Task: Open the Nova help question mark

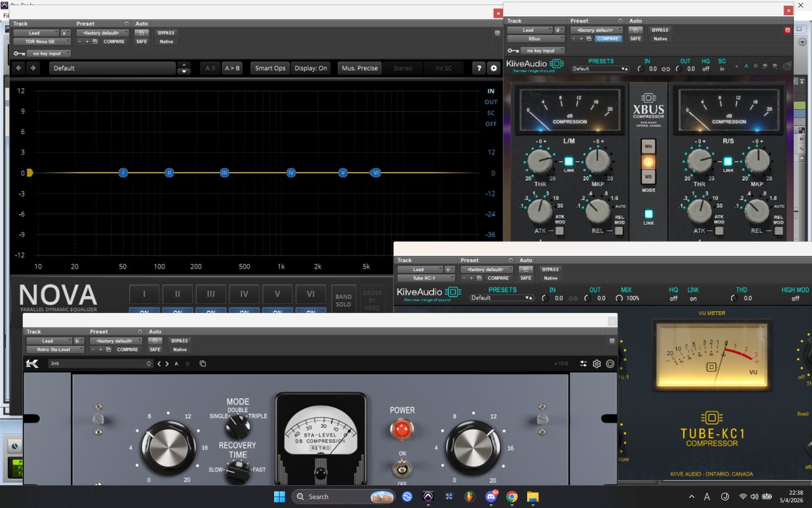Action: coord(478,68)
